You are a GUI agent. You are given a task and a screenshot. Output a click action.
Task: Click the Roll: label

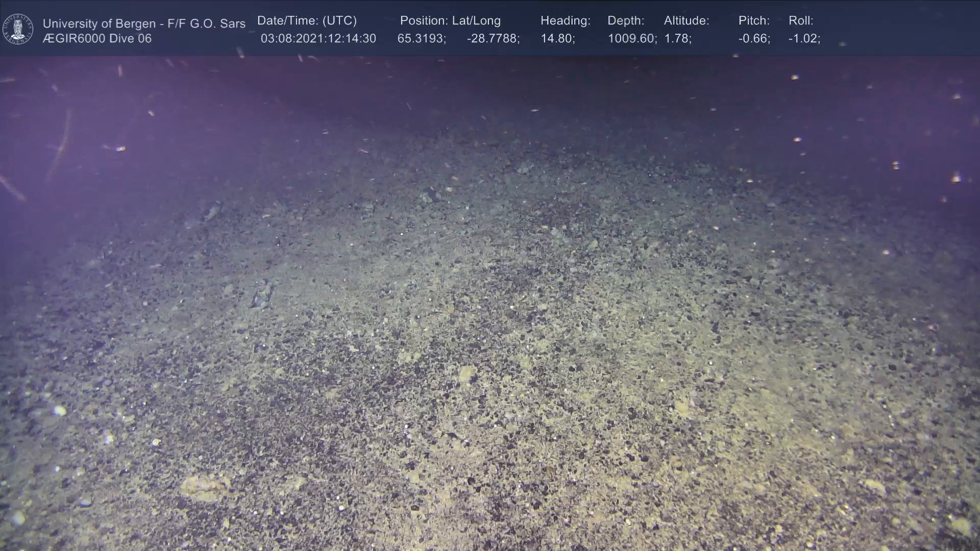(801, 21)
